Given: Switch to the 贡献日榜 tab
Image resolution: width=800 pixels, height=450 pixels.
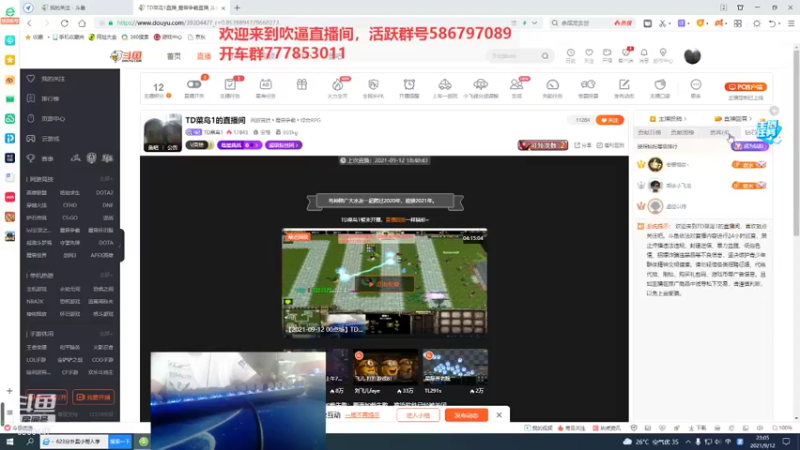Looking at the screenshot, I should pos(649,133).
